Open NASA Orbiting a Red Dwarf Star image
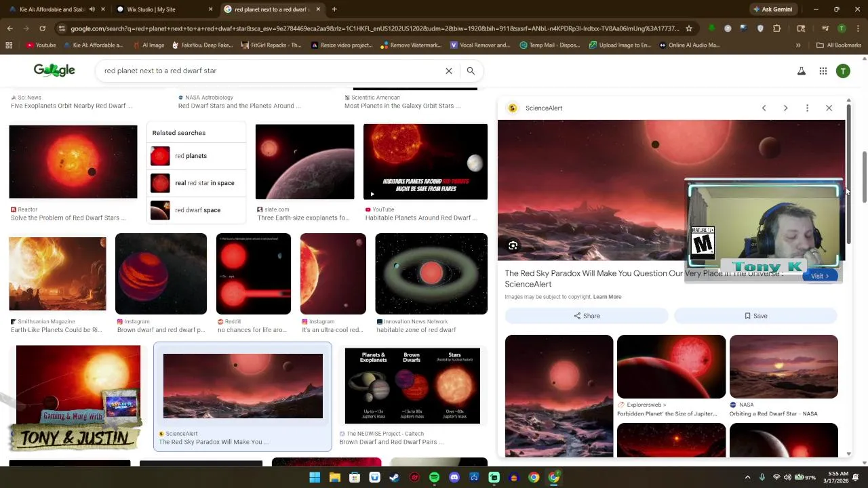The image size is (868, 488). pyautogui.click(x=784, y=367)
